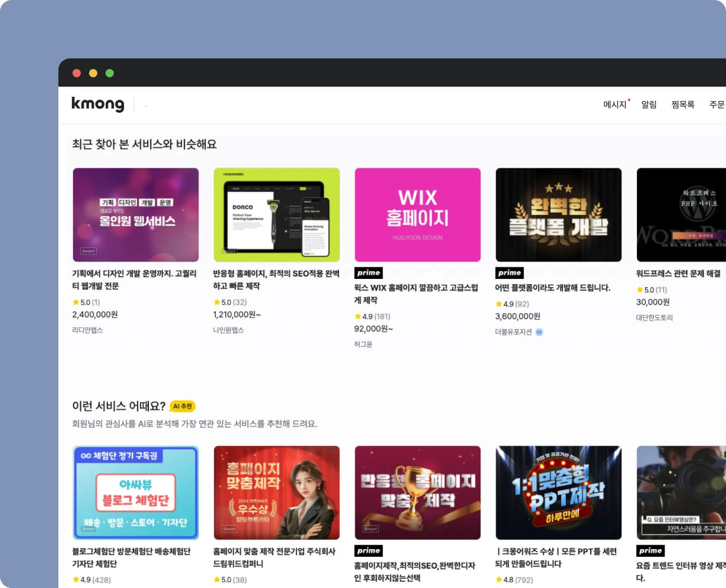
Task: Click the star rating 4.9 (92)
Action: point(512,304)
